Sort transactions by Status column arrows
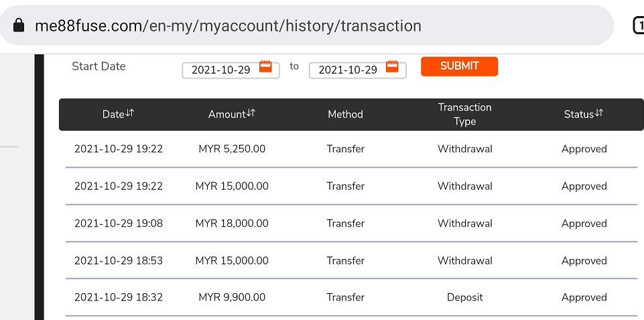The width and height of the screenshot is (644, 320). coord(599,113)
